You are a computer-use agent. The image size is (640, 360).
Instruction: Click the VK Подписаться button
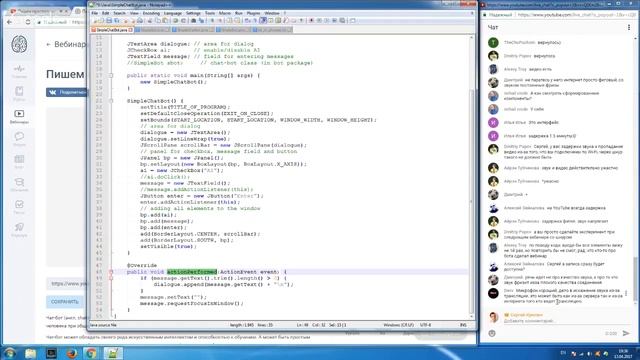coord(67,93)
